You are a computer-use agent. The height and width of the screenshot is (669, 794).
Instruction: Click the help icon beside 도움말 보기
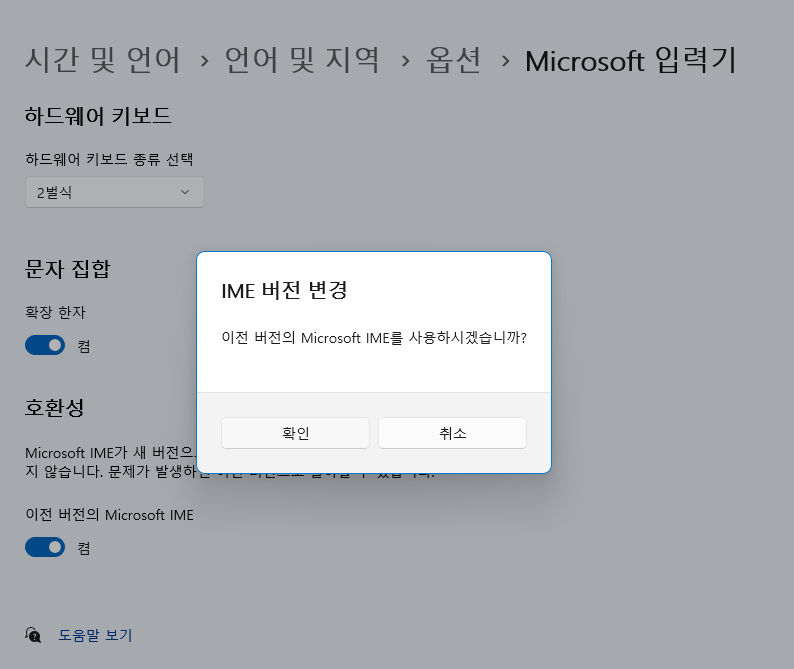click(x=33, y=635)
